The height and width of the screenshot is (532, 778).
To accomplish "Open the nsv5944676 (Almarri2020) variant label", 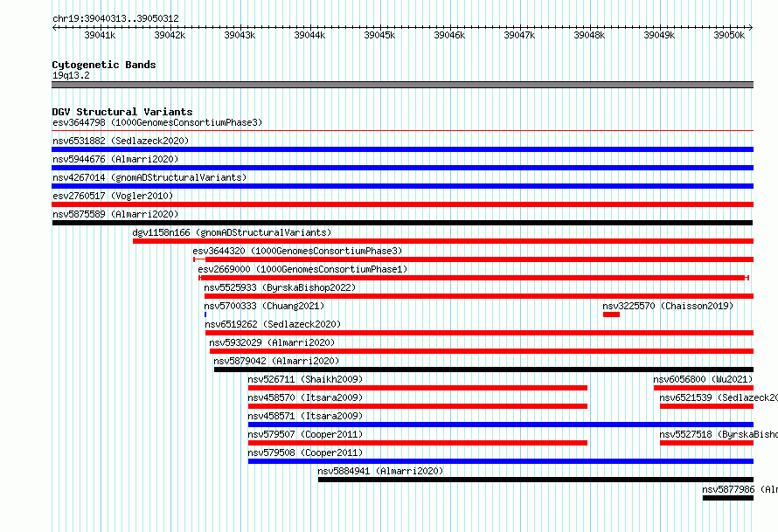I will tap(115, 159).
